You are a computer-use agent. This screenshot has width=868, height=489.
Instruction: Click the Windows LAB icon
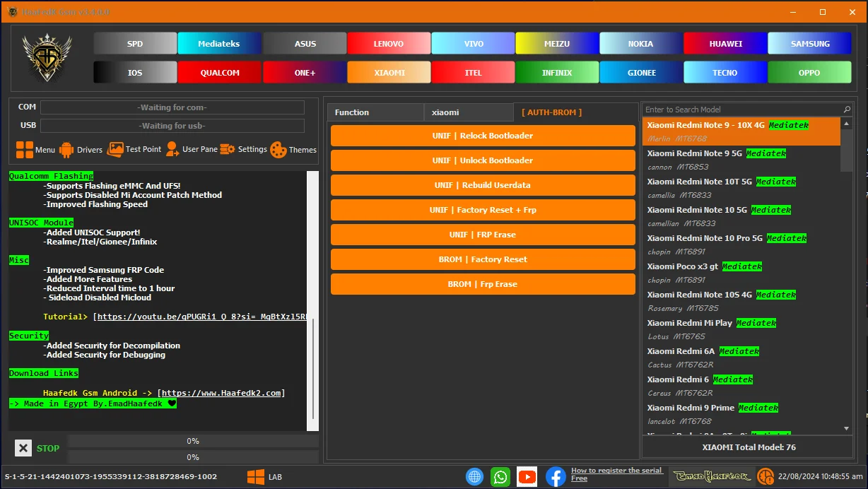(256, 477)
